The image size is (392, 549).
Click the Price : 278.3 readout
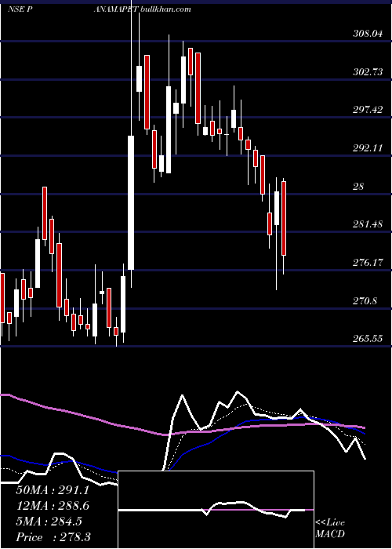pyautogui.click(x=53, y=537)
